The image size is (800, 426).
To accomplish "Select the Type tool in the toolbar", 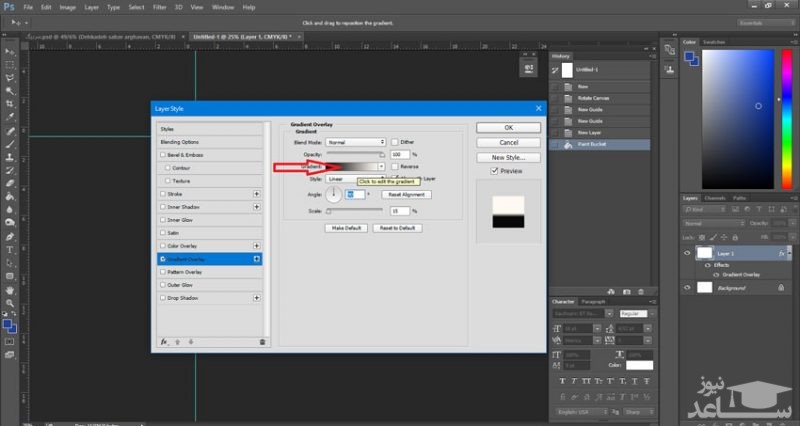I will click(10, 249).
